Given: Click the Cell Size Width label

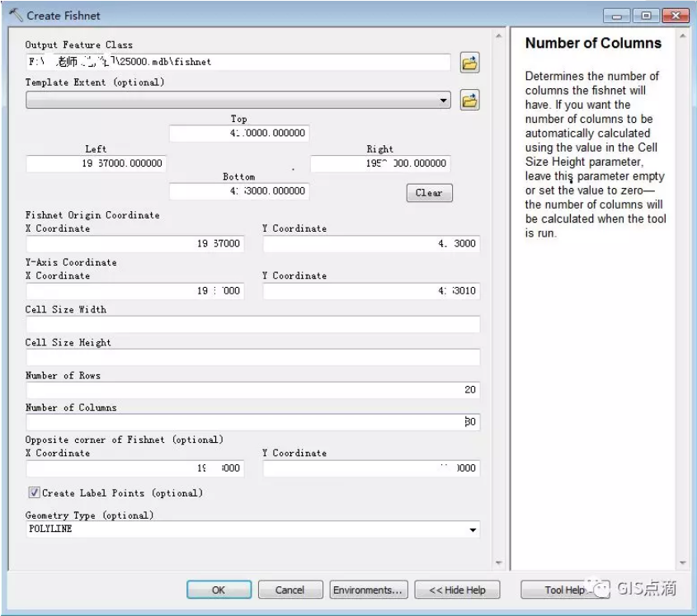Looking at the screenshot, I should 66,309.
